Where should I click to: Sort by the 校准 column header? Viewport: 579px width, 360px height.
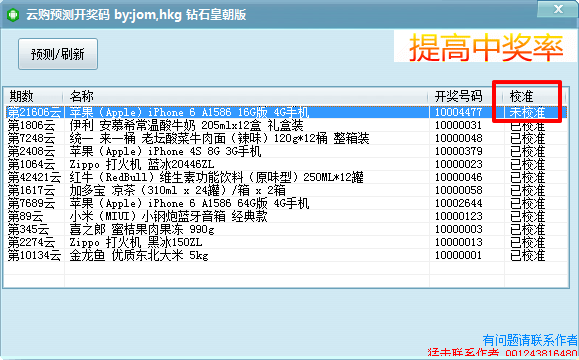pyautogui.click(x=534, y=96)
